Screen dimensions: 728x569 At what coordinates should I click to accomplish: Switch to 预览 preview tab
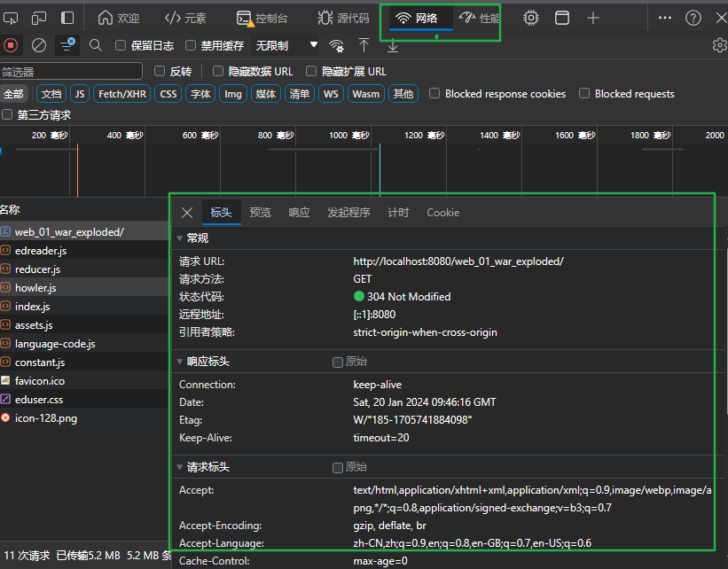click(260, 213)
